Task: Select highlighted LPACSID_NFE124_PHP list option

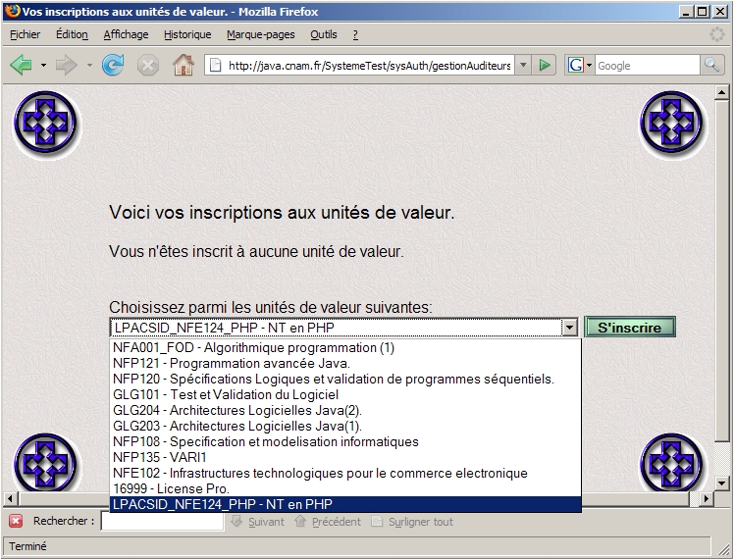Action: 345,504
